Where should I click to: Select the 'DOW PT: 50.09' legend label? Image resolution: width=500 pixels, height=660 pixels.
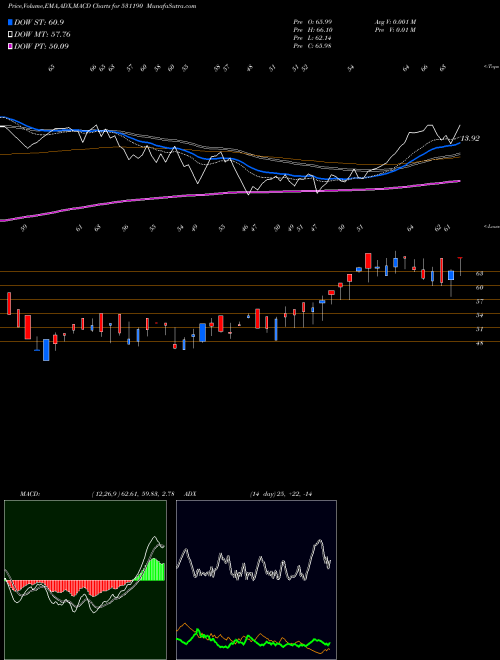pos(41,46)
